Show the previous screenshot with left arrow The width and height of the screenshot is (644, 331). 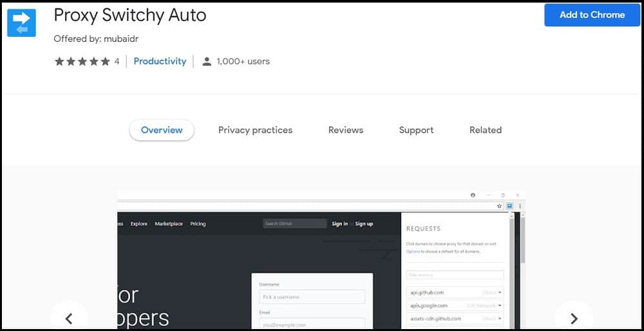(x=69, y=318)
